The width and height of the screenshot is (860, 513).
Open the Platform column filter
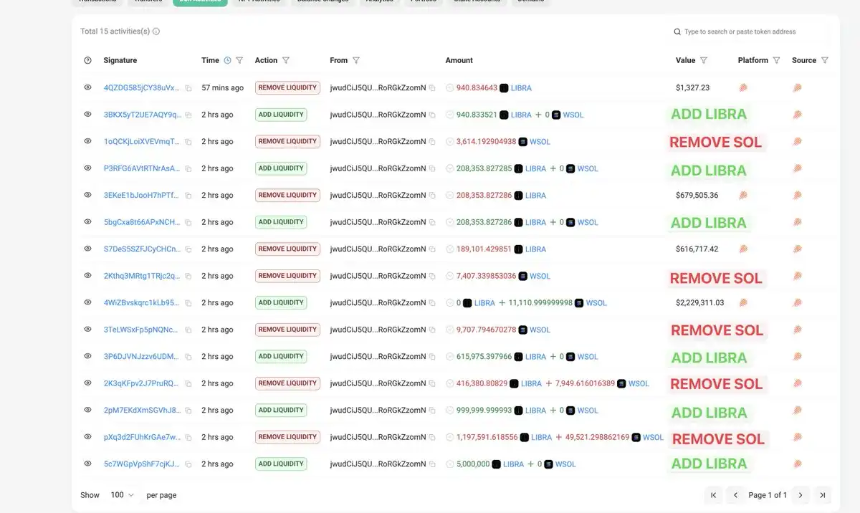point(776,60)
